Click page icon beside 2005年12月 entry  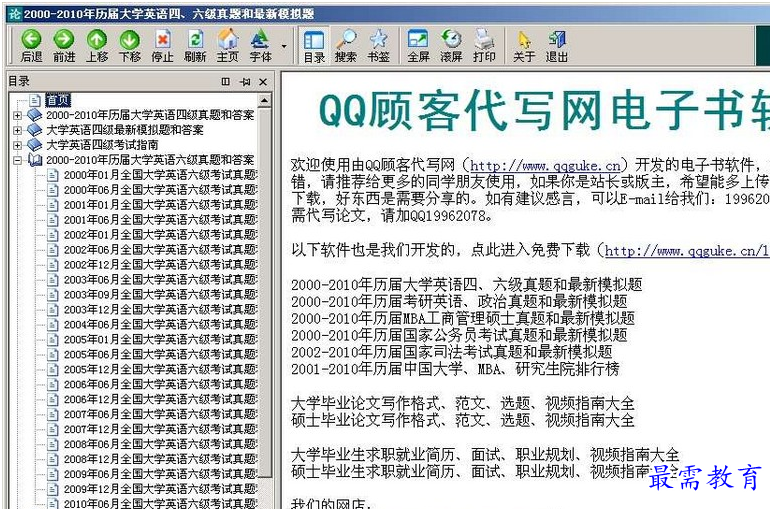tap(53, 370)
